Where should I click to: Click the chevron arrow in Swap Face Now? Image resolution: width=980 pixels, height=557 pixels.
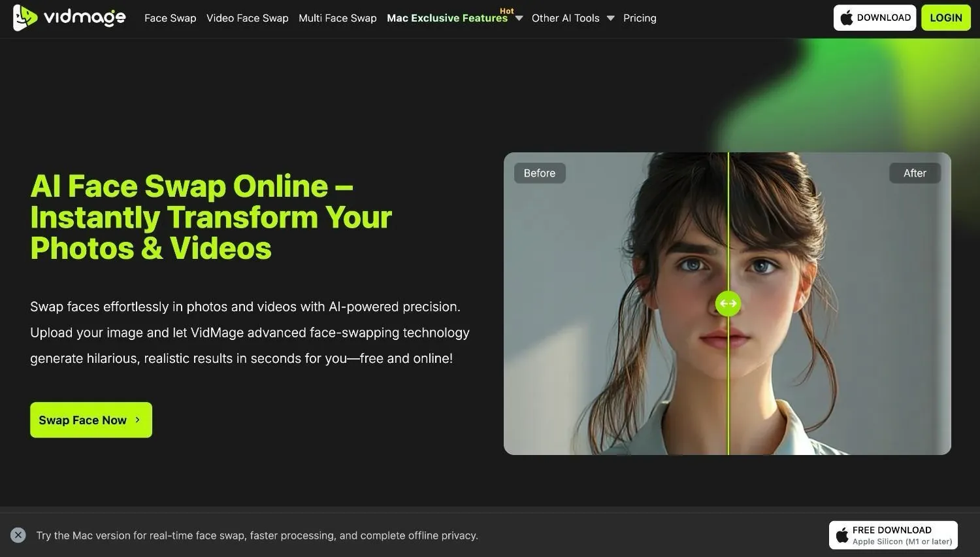(137, 420)
